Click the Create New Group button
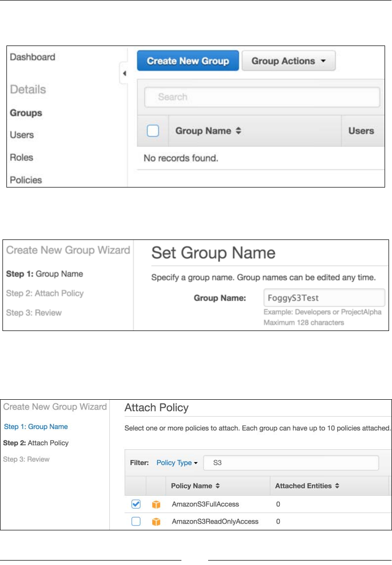 pyautogui.click(x=188, y=61)
